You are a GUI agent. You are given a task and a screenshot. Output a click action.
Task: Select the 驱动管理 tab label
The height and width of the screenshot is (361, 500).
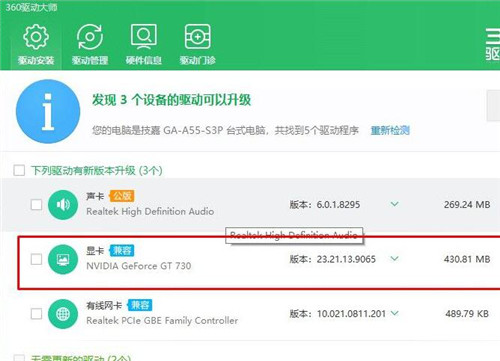click(x=90, y=60)
